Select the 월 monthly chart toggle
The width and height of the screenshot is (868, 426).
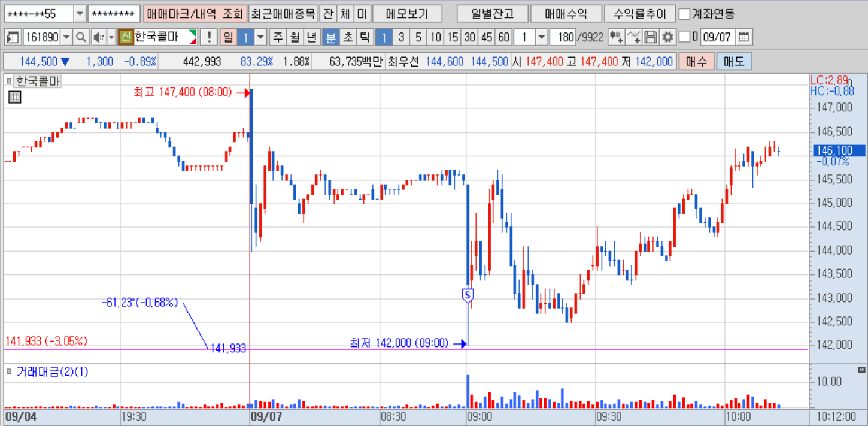(x=295, y=37)
